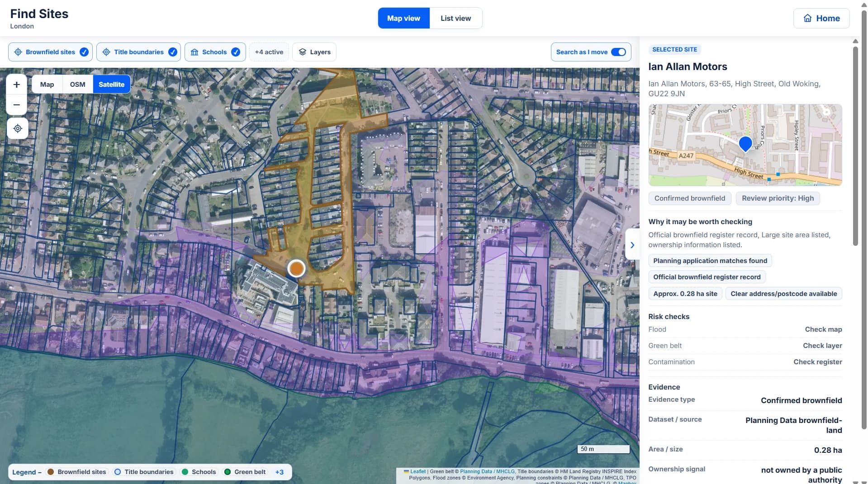Zoom out with the minus button
Image resolution: width=868 pixels, height=484 pixels.
click(17, 105)
